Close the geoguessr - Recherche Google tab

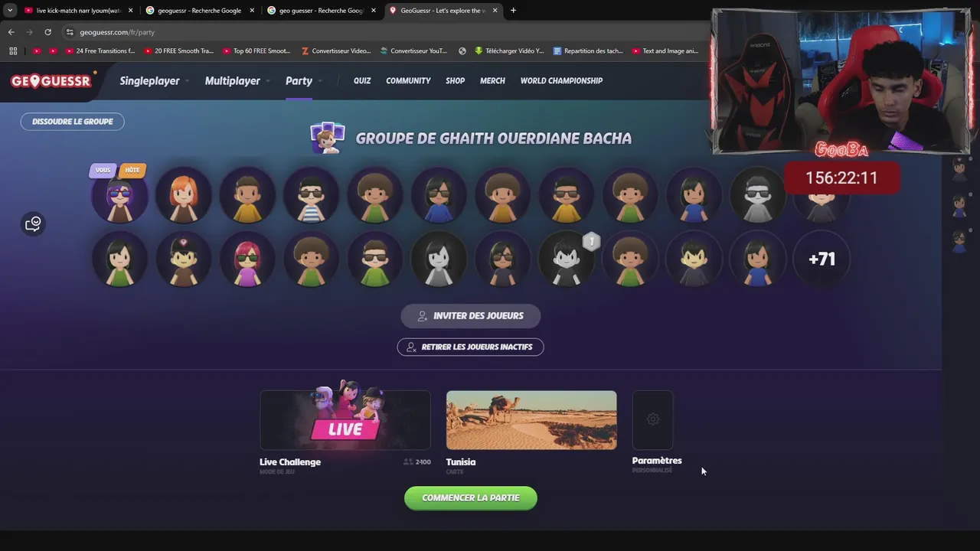coord(252,11)
